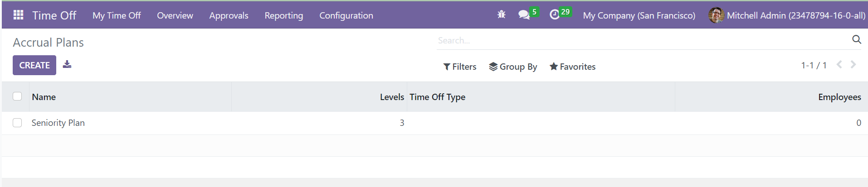Viewport: 868px width, 187px height.
Task: Go to previous page arrow
Action: point(839,65)
